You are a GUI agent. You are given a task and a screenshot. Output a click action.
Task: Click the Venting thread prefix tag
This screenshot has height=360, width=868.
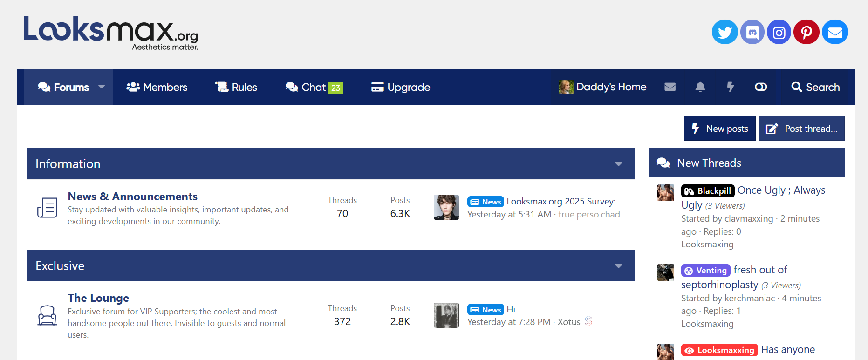point(706,271)
